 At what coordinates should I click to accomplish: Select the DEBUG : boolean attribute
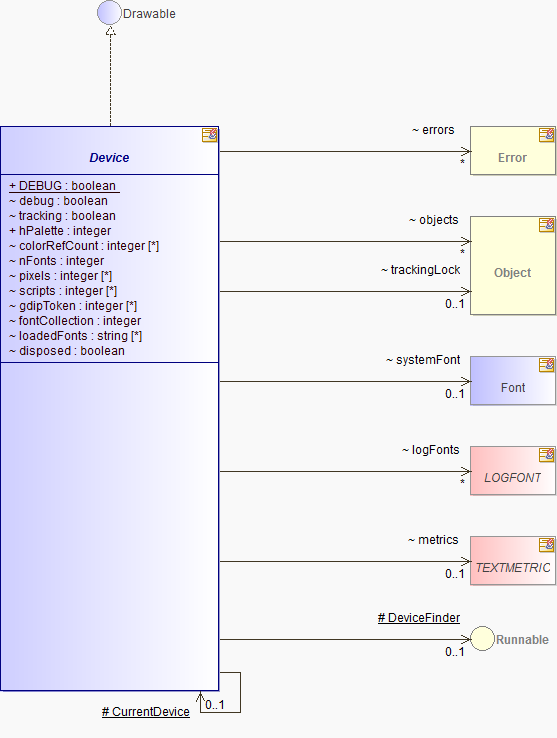[63, 186]
